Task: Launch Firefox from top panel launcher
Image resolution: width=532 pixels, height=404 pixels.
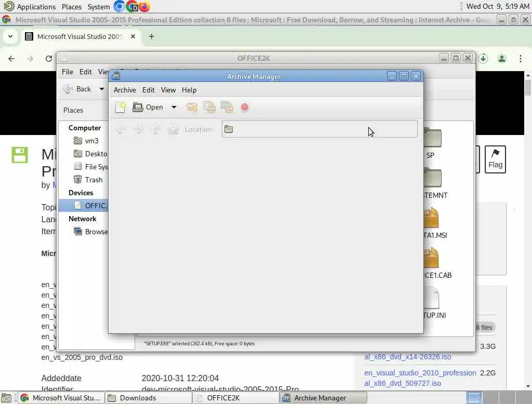Action: tap(144, 6)
